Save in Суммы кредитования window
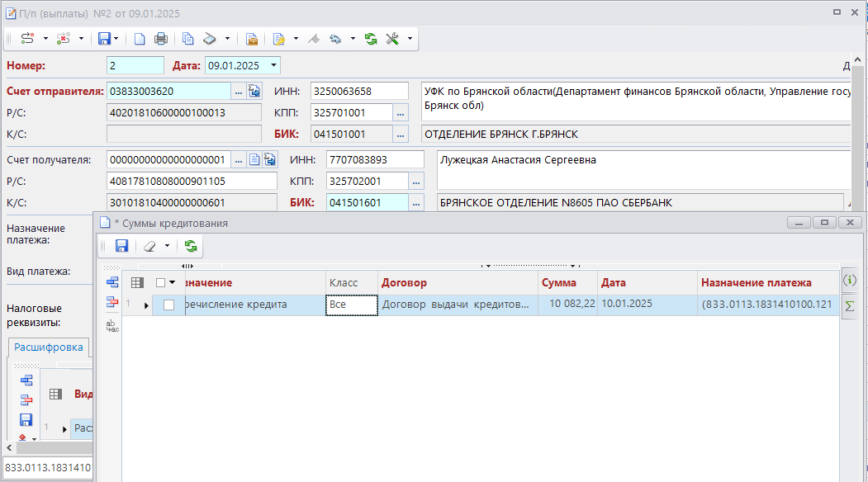Screen dimensions: 868x482 (121, 246)
